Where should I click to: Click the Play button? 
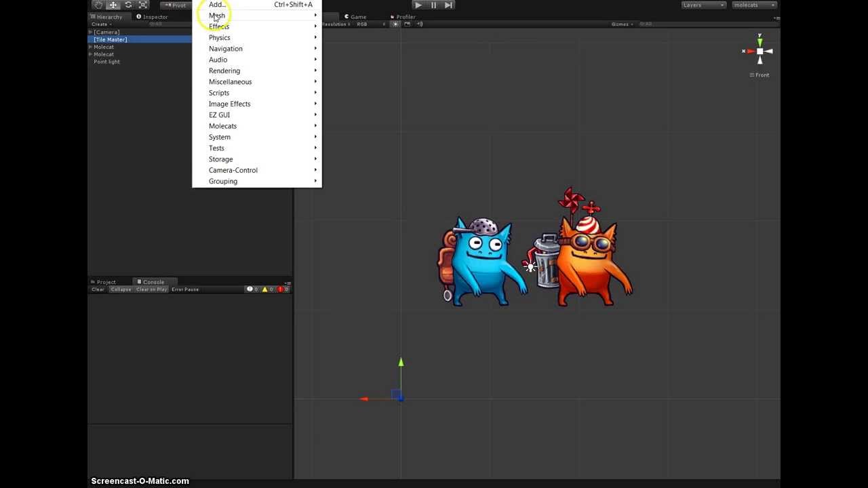(x=418, y=5)
